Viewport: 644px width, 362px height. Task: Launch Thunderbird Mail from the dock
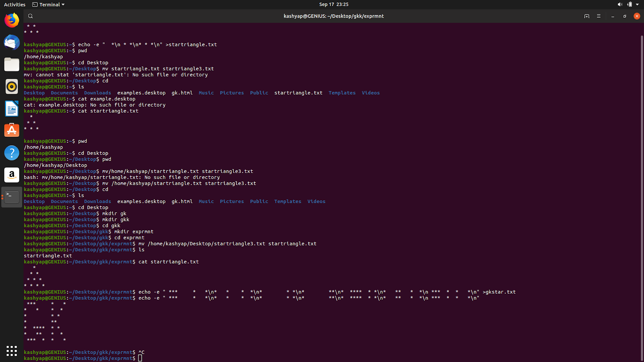pos(12,42)
